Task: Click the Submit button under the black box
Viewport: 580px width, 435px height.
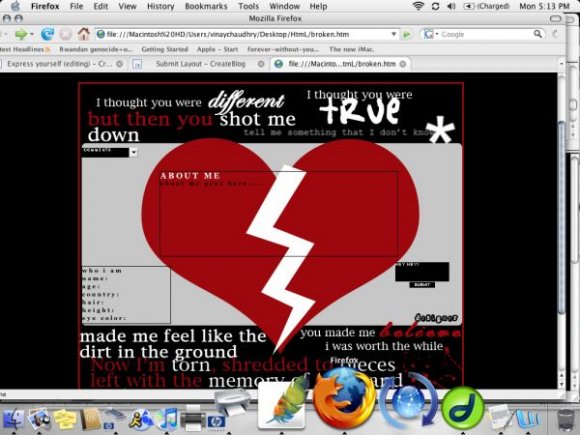Action: point(422,285)
